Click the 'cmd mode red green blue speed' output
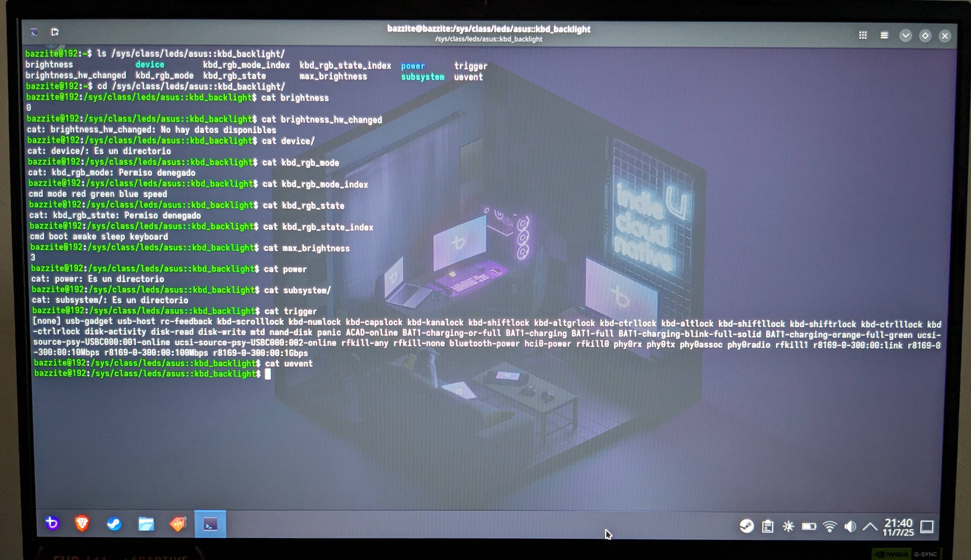This screenshot has width=971, height=560. click(x=98, y=194)
